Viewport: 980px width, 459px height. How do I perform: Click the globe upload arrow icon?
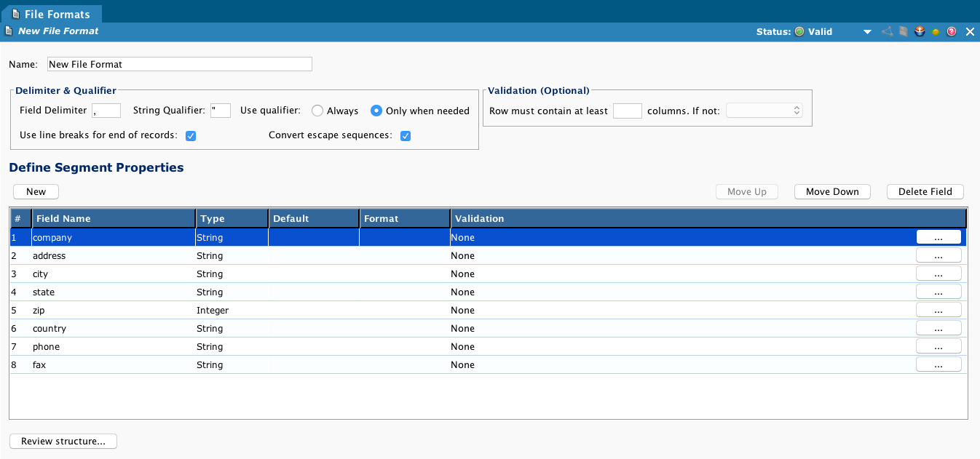click(x=920, y=32)
